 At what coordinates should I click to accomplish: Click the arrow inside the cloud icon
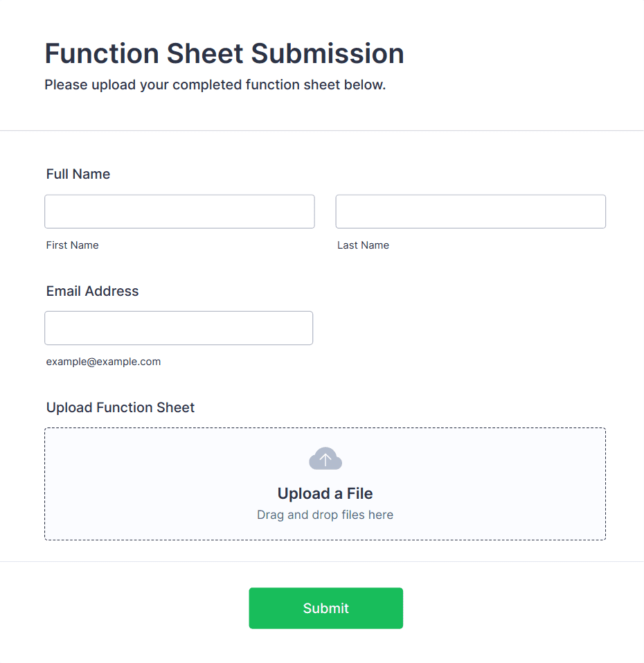tap(325, 459)
